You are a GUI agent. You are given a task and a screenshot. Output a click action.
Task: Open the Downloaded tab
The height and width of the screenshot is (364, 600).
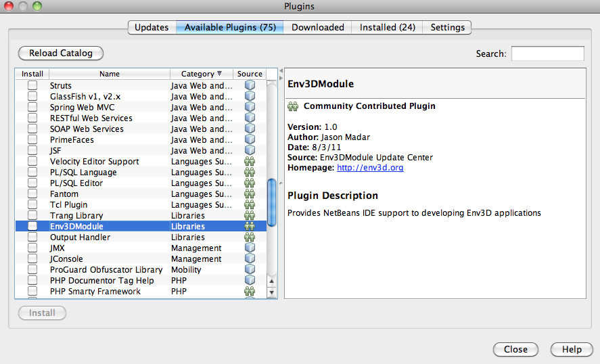tap(318, 27)
